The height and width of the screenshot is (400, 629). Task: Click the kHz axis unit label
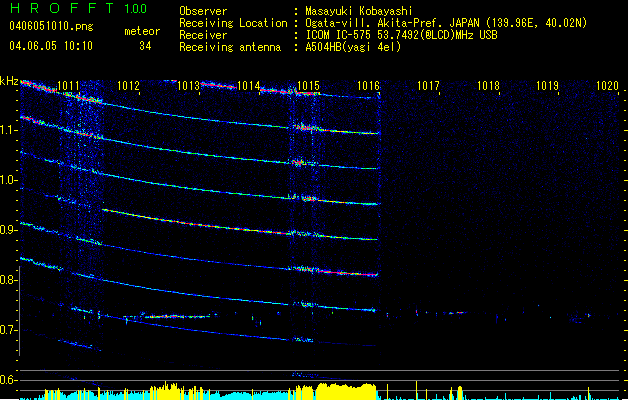[10, 81]
